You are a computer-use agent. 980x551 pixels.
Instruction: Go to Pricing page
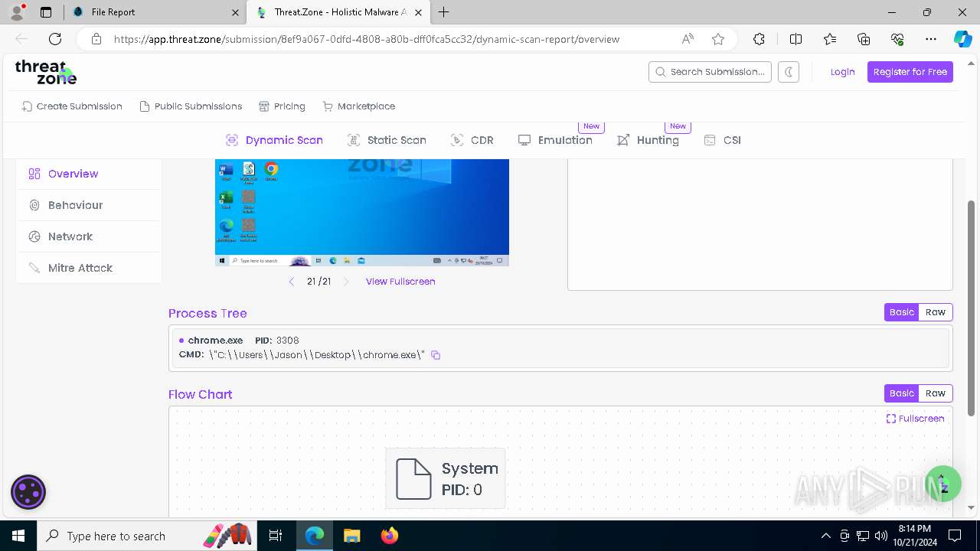(x=282, y=106)
